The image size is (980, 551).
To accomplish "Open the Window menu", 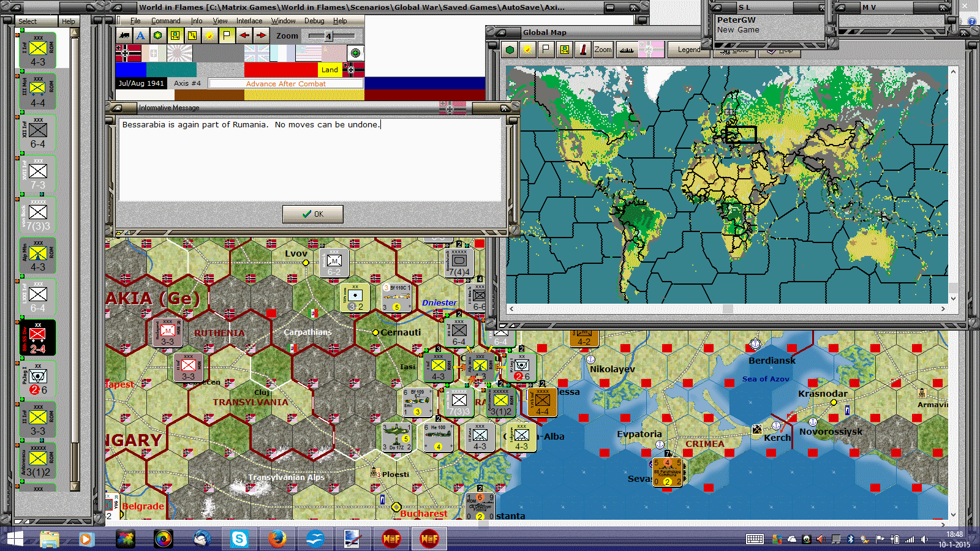I will [x=283, y=21].
